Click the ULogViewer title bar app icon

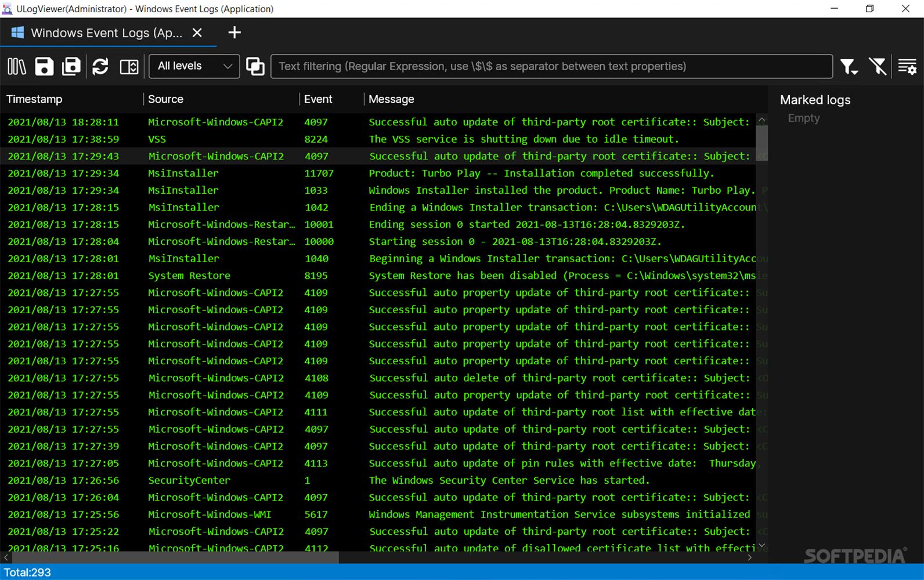(x=7, y=9)
